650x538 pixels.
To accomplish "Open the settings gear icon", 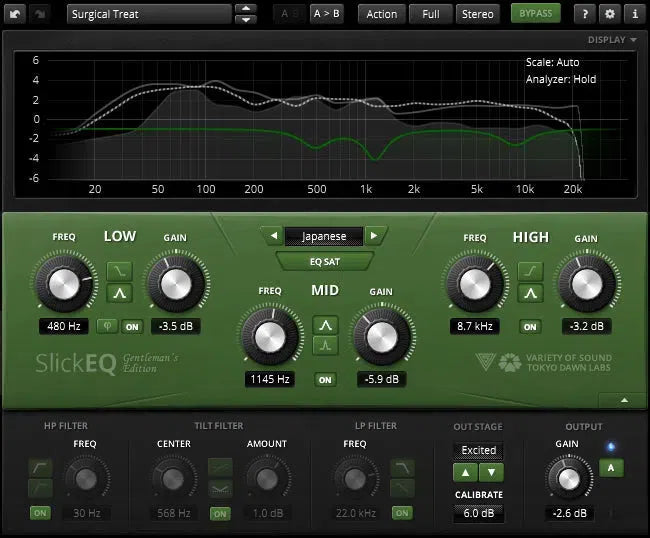I will pyautogui.click(x=610, y=14).
